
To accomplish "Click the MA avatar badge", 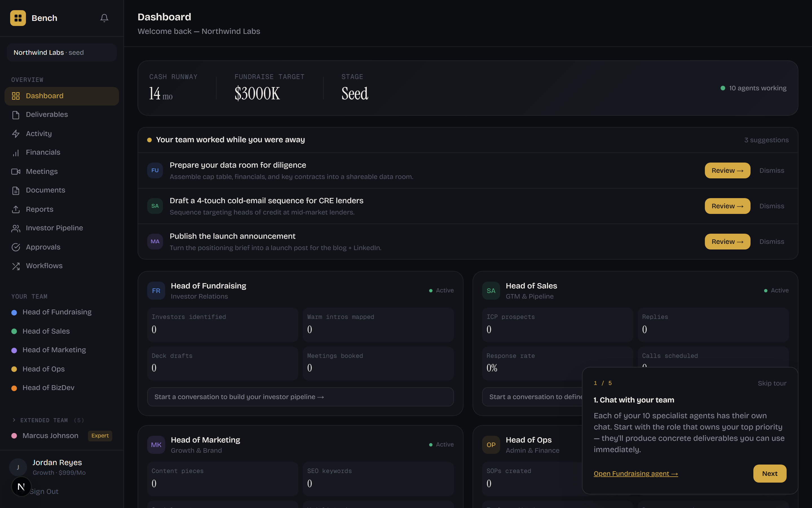I will click(155, 242).
